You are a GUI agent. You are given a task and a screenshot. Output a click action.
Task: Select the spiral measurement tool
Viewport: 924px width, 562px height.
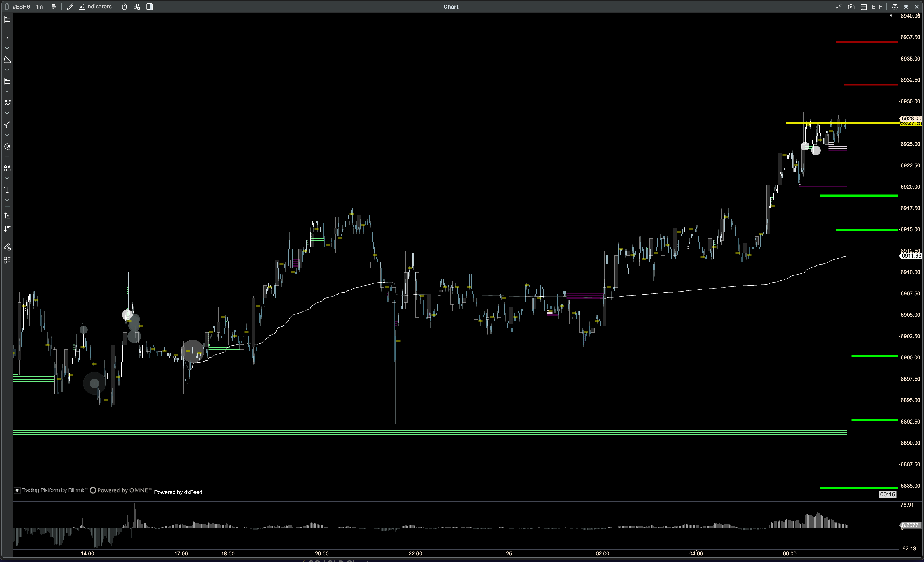[7, 147]
